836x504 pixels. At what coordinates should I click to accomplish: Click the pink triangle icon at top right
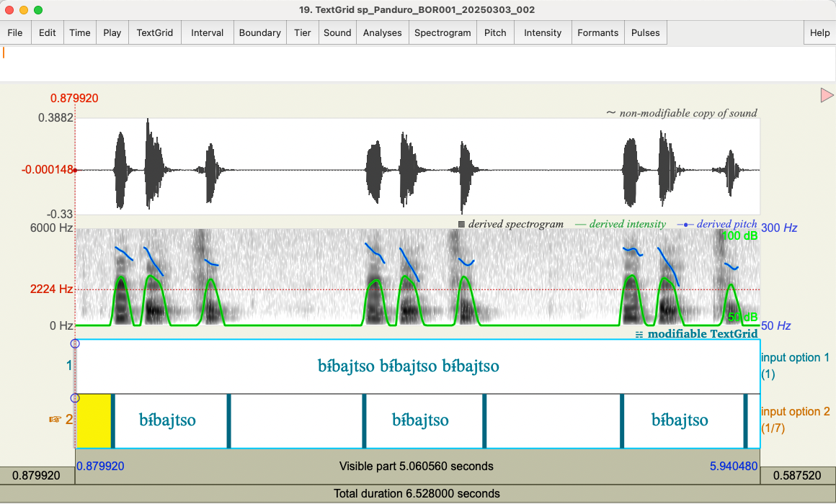pos(827,95)
